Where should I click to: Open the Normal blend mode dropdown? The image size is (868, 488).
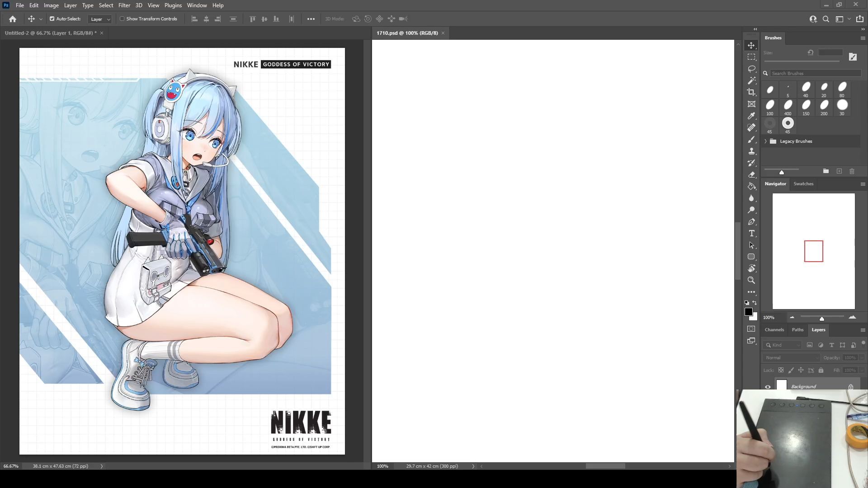click(792, 357)
